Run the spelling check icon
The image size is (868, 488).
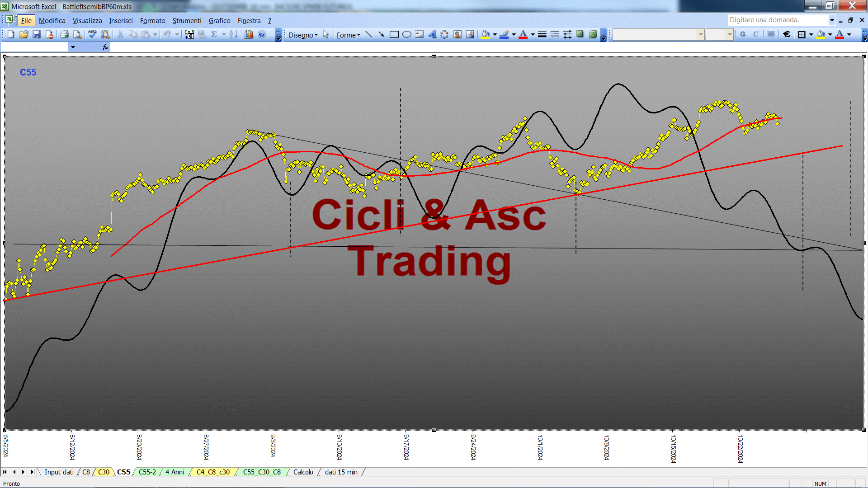pyautogui.click(x=92, y=34)
